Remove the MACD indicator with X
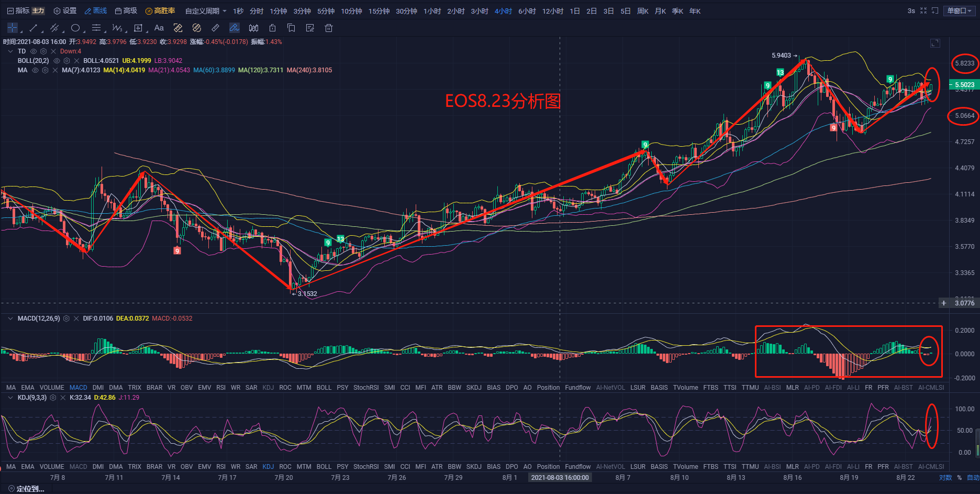 (x=76, y=319)
